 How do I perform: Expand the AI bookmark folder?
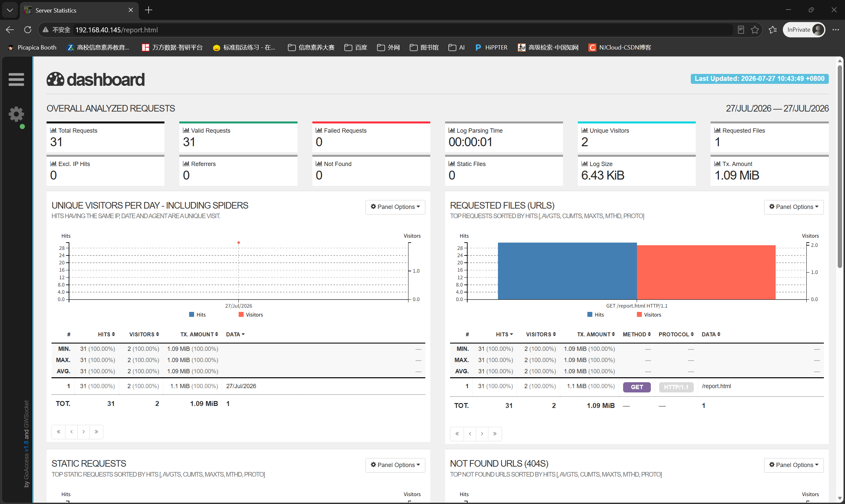(456, 48)
